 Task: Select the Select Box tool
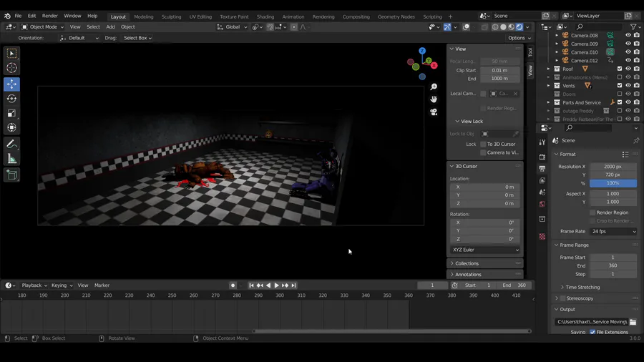pyautogui.click(x=11, y=54)
